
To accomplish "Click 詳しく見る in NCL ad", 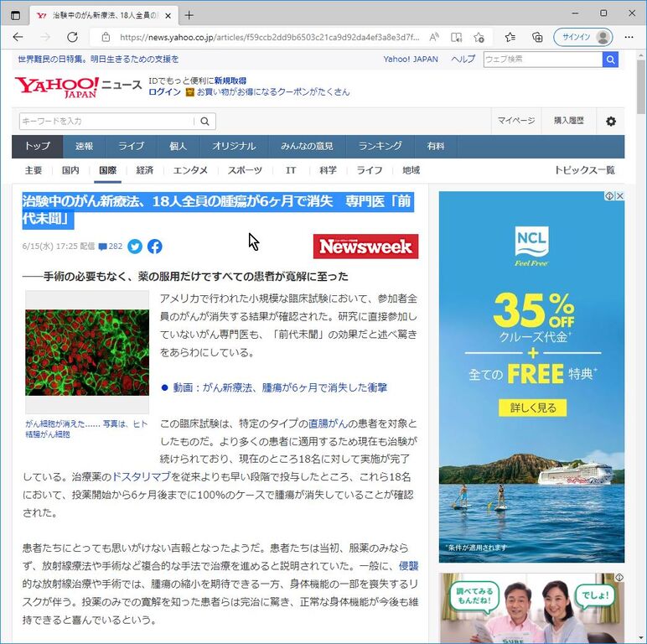I will click(x=533, y=408).
